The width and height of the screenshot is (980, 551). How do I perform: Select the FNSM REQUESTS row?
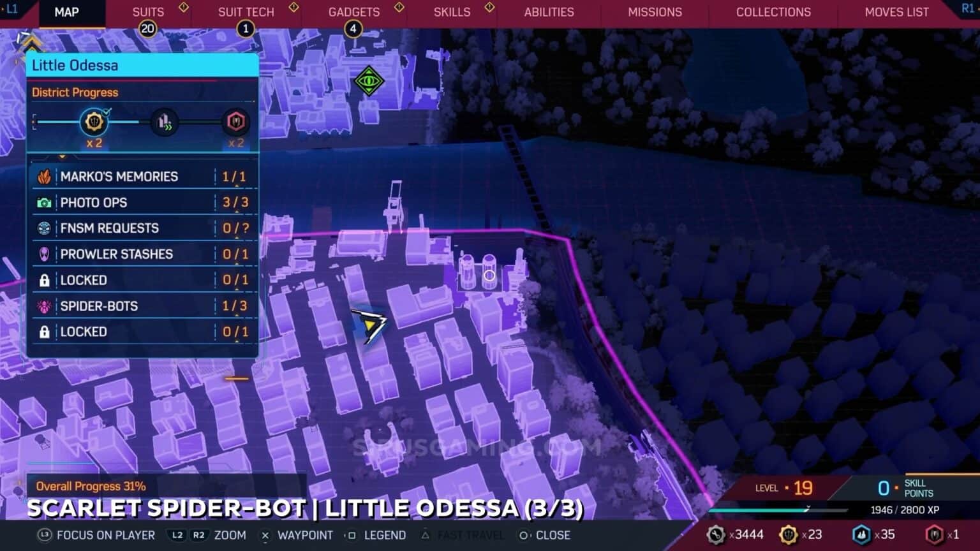144,228
